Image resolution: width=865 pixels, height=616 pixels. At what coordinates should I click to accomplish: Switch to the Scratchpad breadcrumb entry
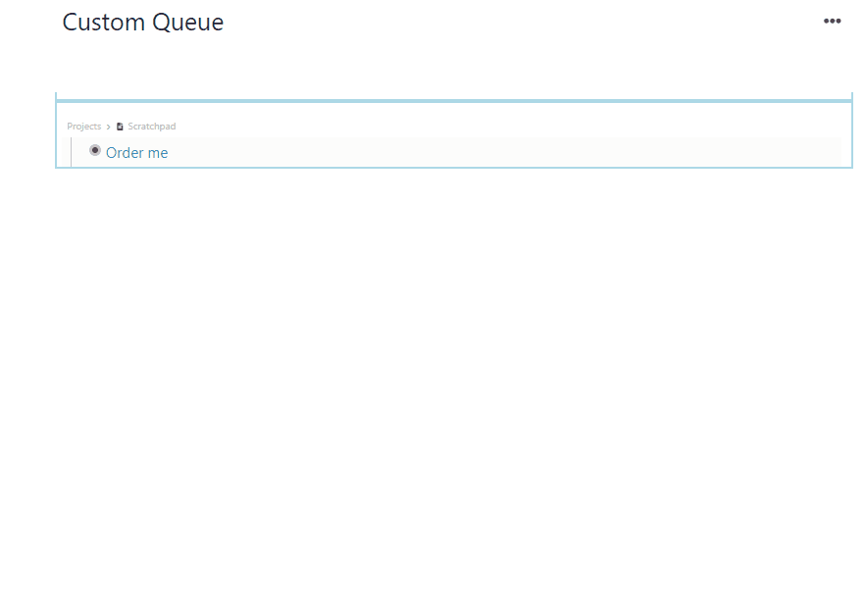point(151,126)
